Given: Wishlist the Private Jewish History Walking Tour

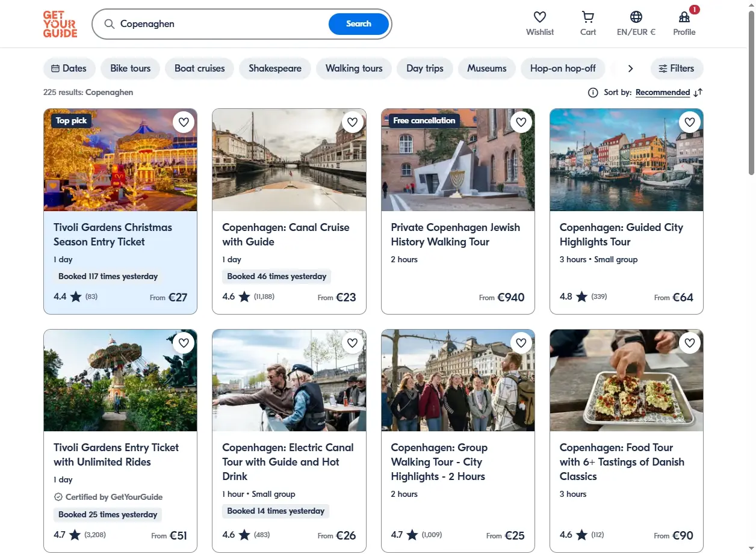Looking at the screenshot, I should click(521, 122).
